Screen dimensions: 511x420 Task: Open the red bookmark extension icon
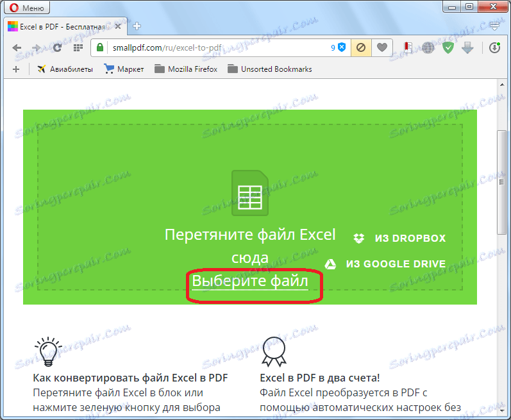(408, 48)
